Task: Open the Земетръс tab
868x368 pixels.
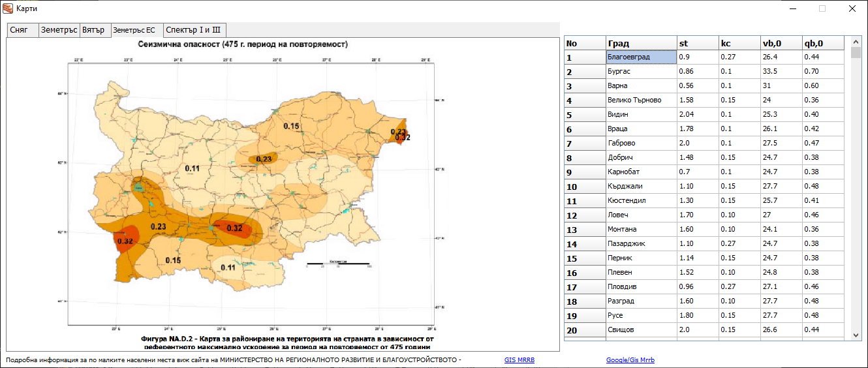Action: 59,30
